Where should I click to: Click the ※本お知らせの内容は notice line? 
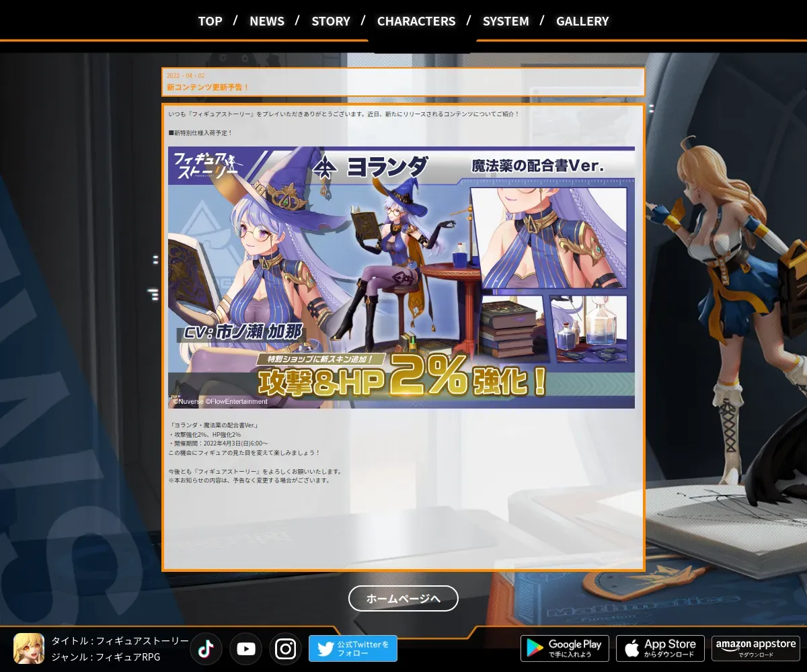[249, 480]
